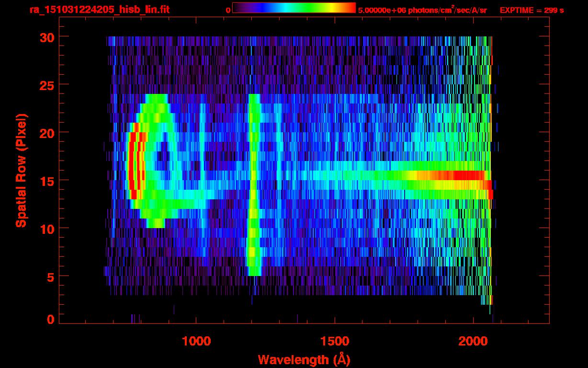The height and width of the screenshot is (368, 588).
Task: Click the green vertical emission line near 1216 Å
Action: 254,185
